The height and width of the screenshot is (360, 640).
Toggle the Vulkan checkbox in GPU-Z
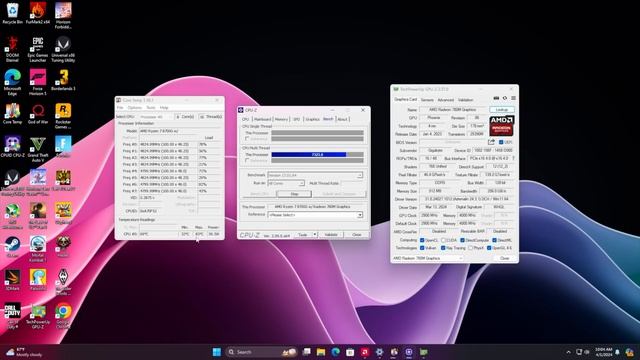(x=422, y=248)
